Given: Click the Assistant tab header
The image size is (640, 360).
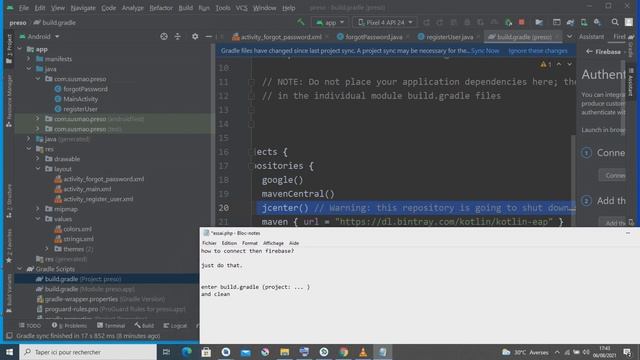Looking at the screenshot, I should coord(591,36).
